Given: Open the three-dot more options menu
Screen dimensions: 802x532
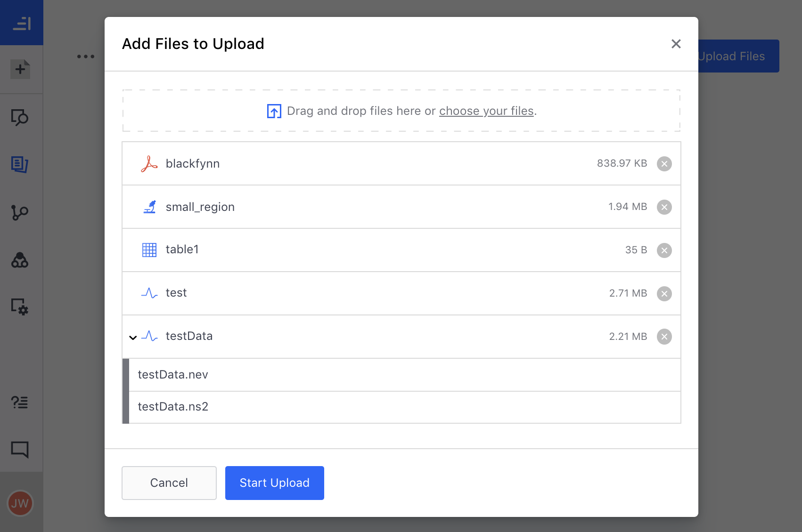Looking at the screenshot, I should tap(86, 56).
